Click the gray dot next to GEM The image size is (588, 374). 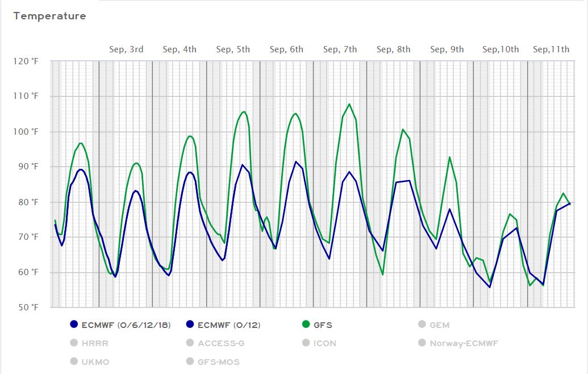click(422, 325)
